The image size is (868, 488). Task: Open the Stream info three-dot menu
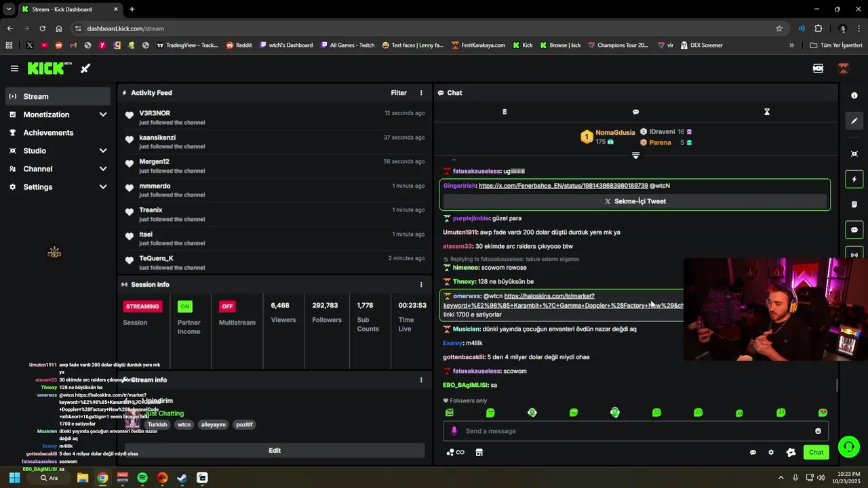tap(421, 380)
